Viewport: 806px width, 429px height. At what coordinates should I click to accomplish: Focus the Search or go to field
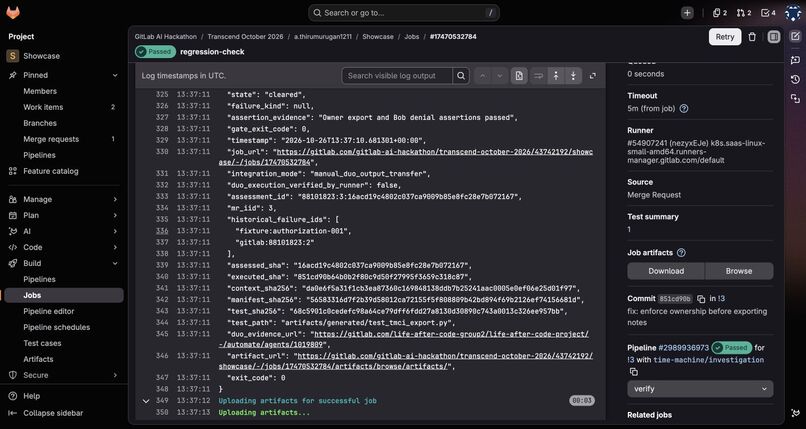pyautogui.click(x=404, y=13)
